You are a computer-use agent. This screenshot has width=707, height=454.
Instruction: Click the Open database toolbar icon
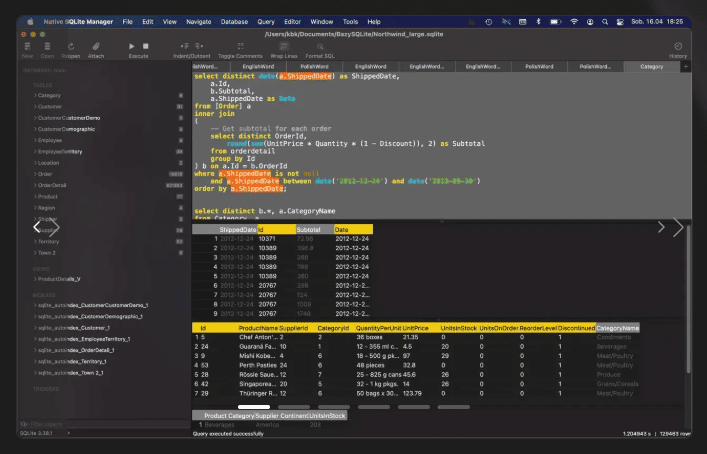tap(47, 46)
